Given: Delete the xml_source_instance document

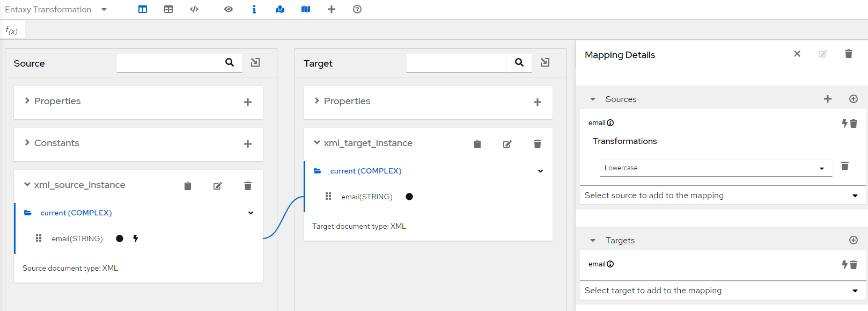Looking at the screenshot, I should (248, 186).
